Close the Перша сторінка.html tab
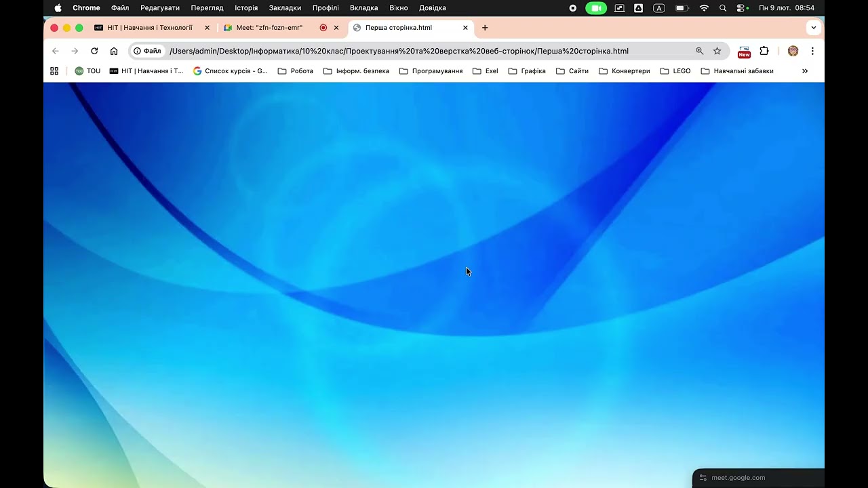 point(465,28)
